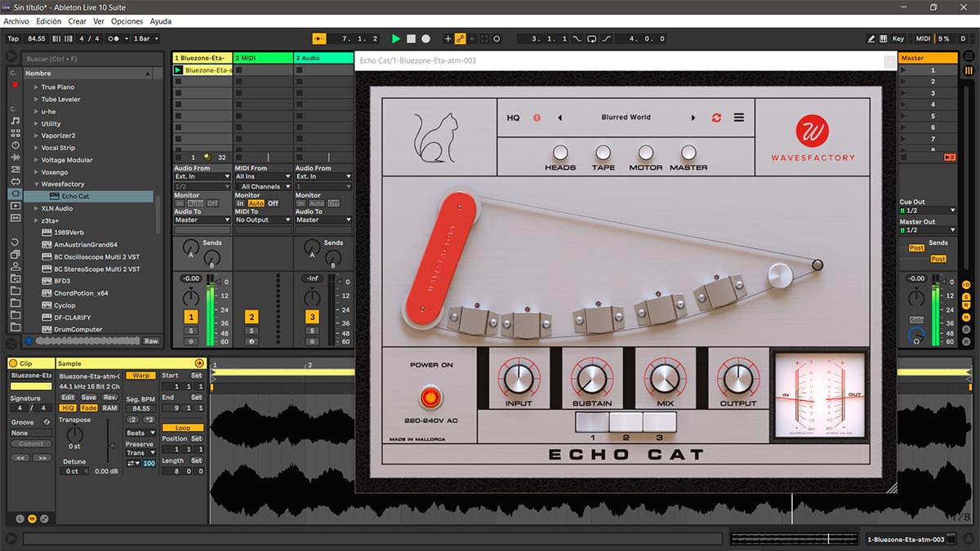Toggle HiQ in the Sample box
980x551 pixels.
[x=69, y=408]
